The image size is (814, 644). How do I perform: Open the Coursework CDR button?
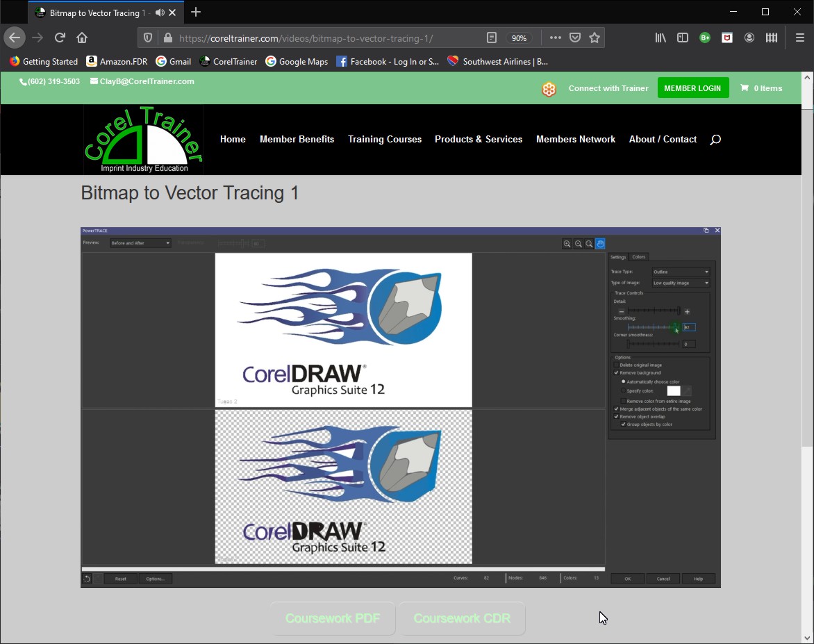point(462,618)
